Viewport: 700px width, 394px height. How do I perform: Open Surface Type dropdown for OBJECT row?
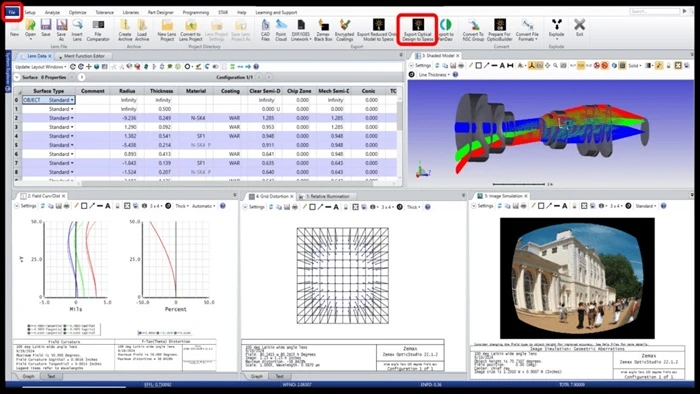click(x=72, y=100)
